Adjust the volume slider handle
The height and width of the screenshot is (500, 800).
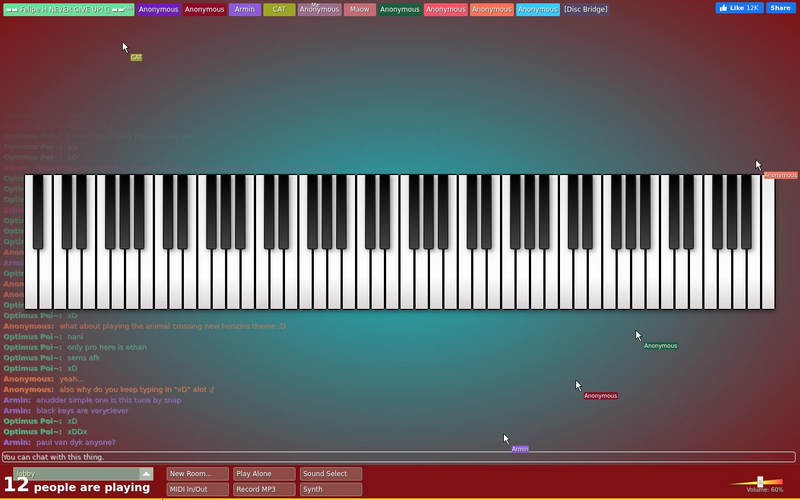(x=760, y=482)
